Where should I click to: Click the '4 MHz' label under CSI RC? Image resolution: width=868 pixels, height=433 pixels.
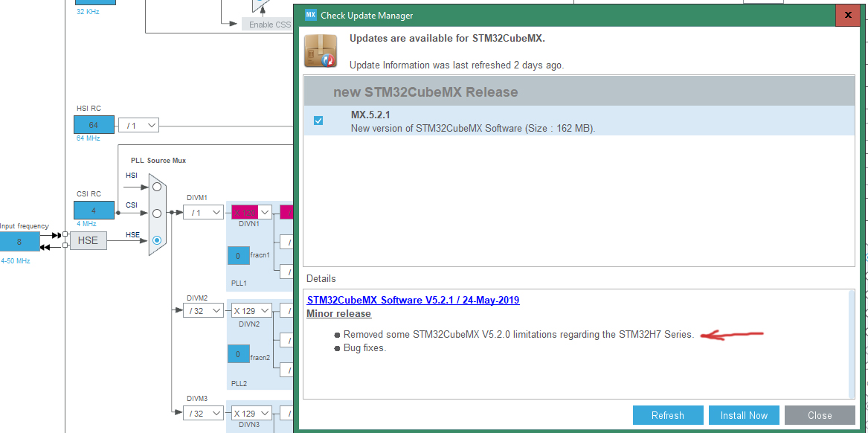click(x=86, y=224)
